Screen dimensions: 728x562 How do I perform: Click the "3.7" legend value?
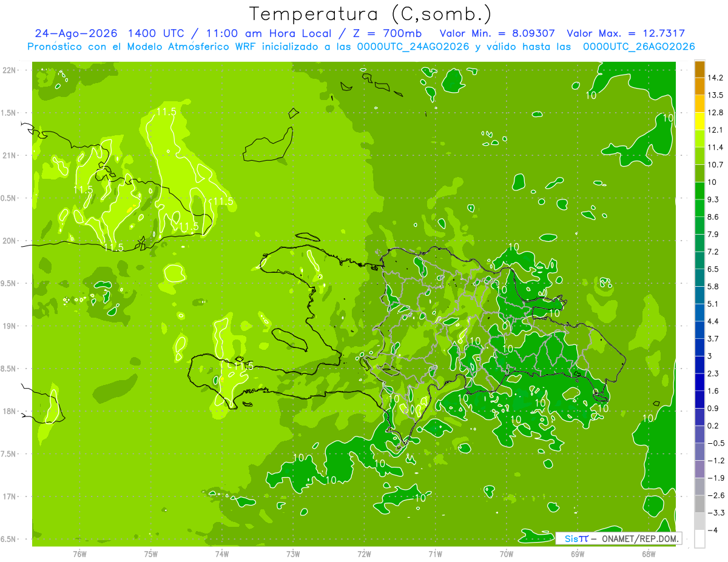coord(713,338)
